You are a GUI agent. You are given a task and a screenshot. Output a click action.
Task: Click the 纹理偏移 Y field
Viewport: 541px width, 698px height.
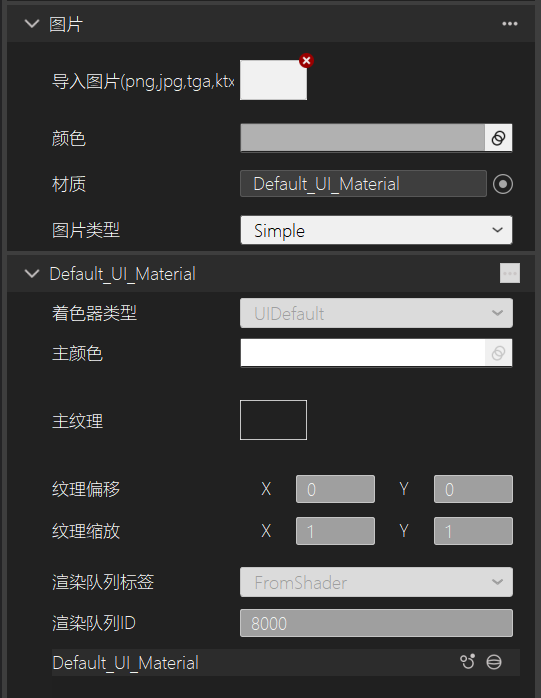[473, 489]
